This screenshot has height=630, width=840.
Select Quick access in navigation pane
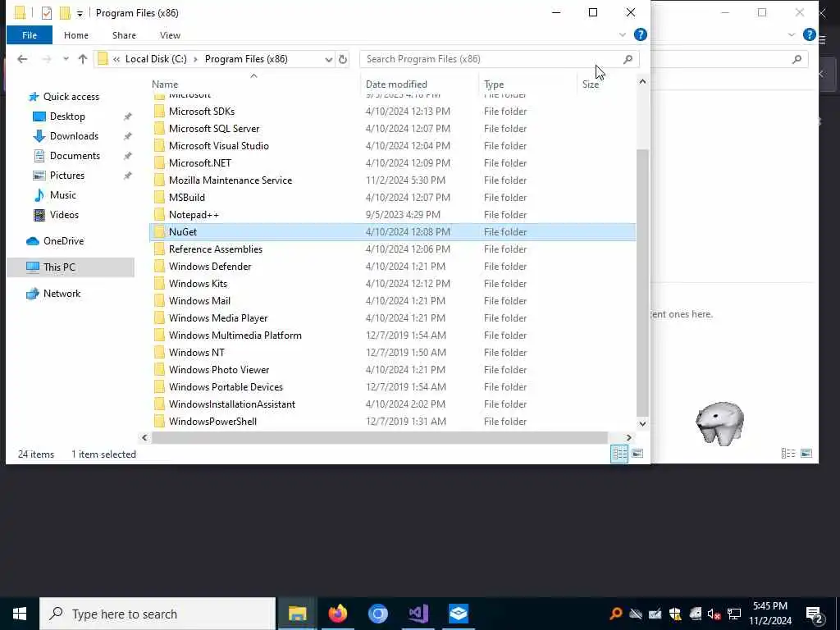[71, 97]
